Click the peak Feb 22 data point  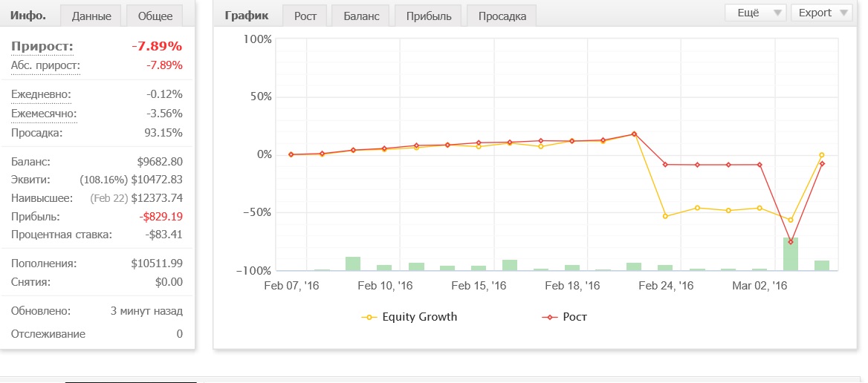(635, 134)
